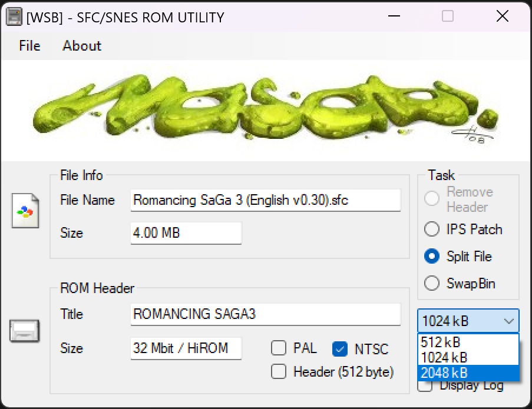
Task: Collapse the split size dropdown arrow
Action: tap(508, 321)
